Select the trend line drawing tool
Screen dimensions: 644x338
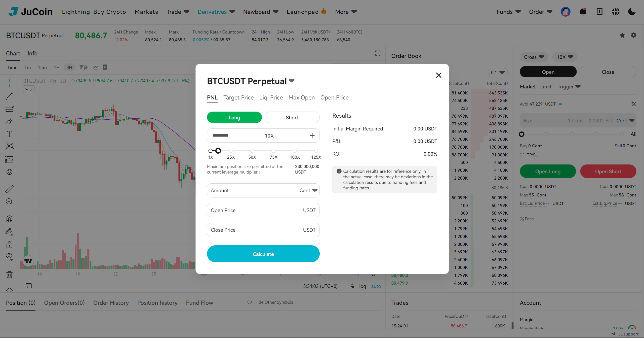(x=10, y=96)
